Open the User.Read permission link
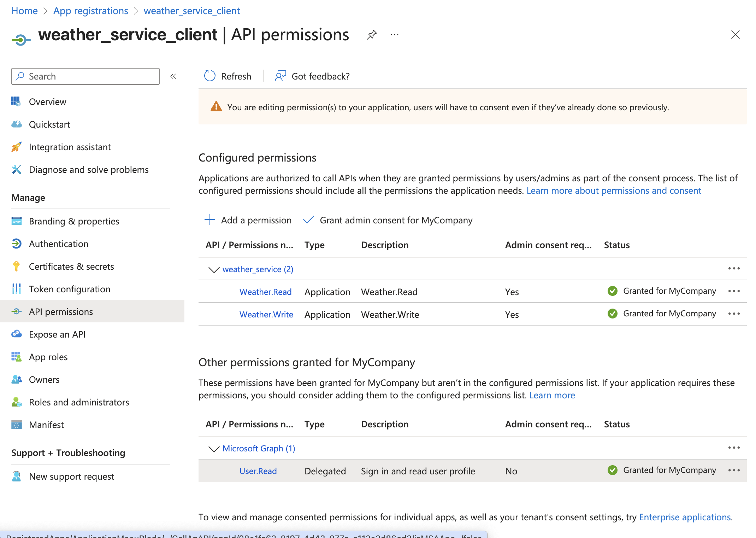The image size is (756, 538). pyautogui.click(x=258, y=471)
